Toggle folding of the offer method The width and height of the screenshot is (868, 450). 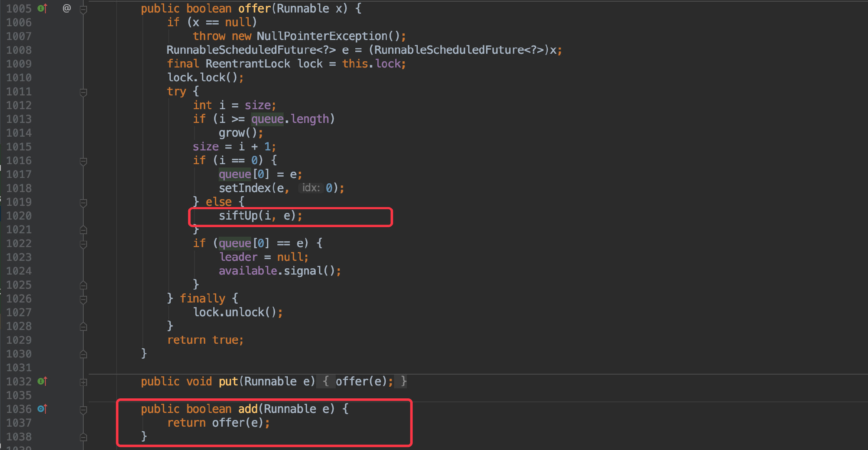[83, 9]
